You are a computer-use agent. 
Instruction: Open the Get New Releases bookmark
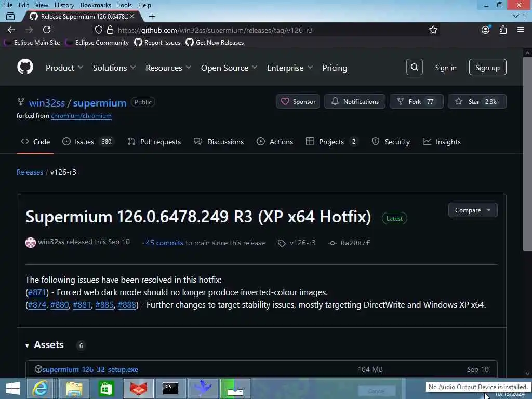(215, 43)
